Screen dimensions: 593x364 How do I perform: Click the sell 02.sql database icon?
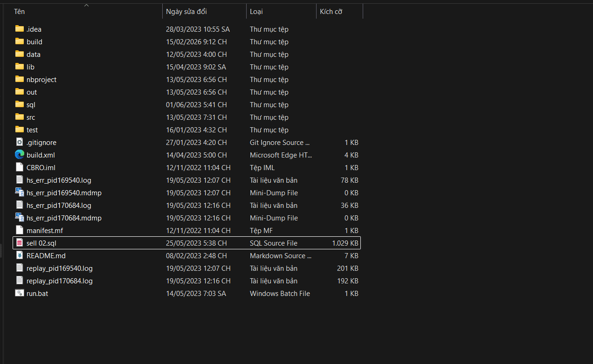(x=19, y=243)
